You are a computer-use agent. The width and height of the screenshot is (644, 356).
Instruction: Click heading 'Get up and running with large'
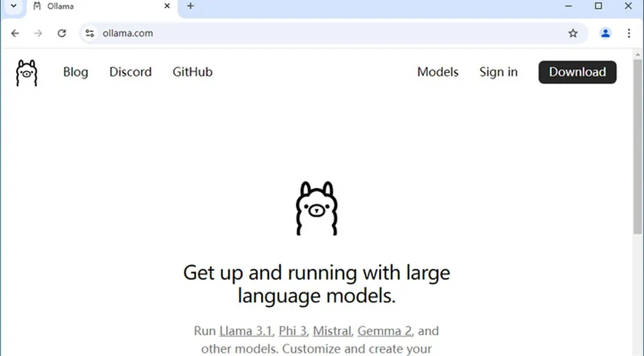click(x=317, y=273)
